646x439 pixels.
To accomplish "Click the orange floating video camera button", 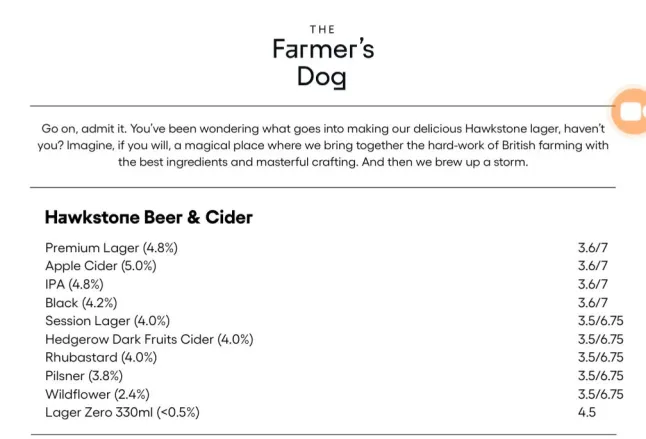I will click(x=631, y=111).
